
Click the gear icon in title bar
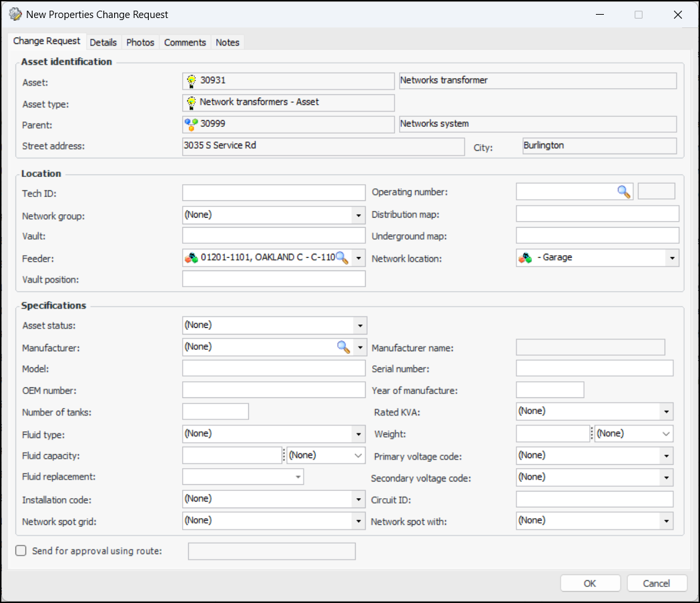(15, 14)
